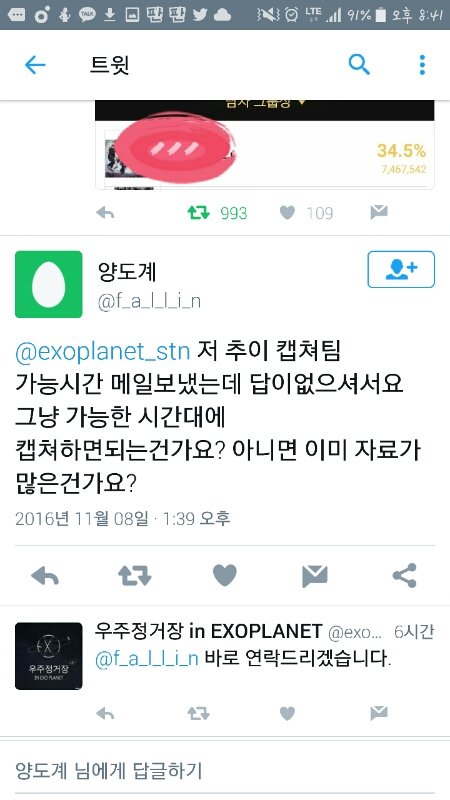Message 양도계's tweet with envelope icon
Viewport: 450px width, 800px height.
[314, 576]
